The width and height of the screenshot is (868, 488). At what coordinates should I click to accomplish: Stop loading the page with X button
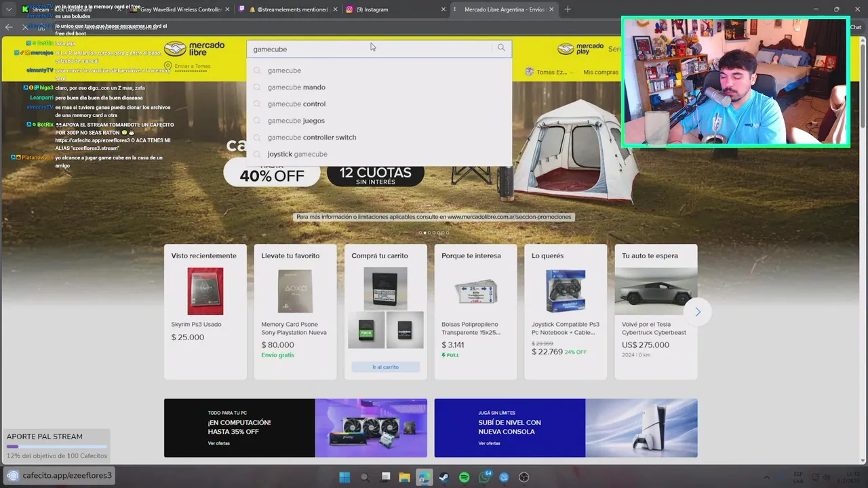tap(25, 27)
